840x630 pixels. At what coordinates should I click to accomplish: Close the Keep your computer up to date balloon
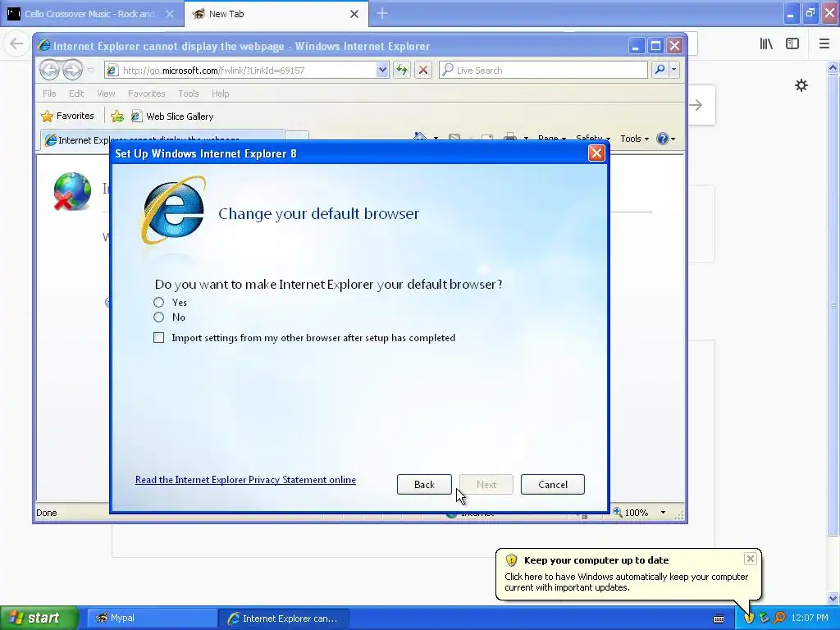750,559
